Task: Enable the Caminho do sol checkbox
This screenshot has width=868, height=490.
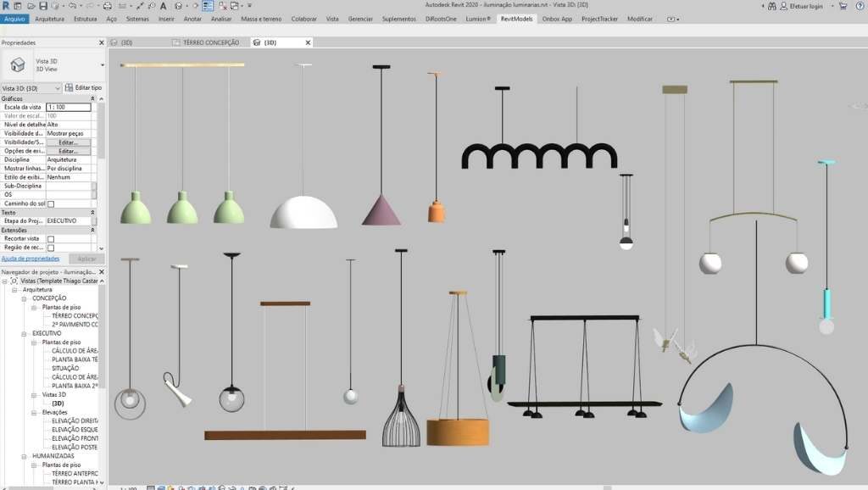Action: [x=51, y=203]
